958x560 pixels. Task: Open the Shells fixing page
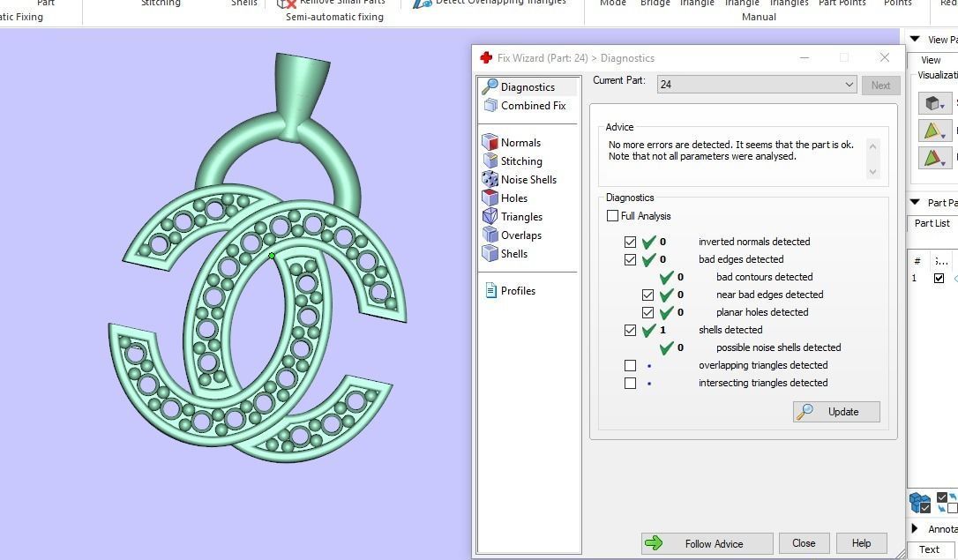click(505, 253)
